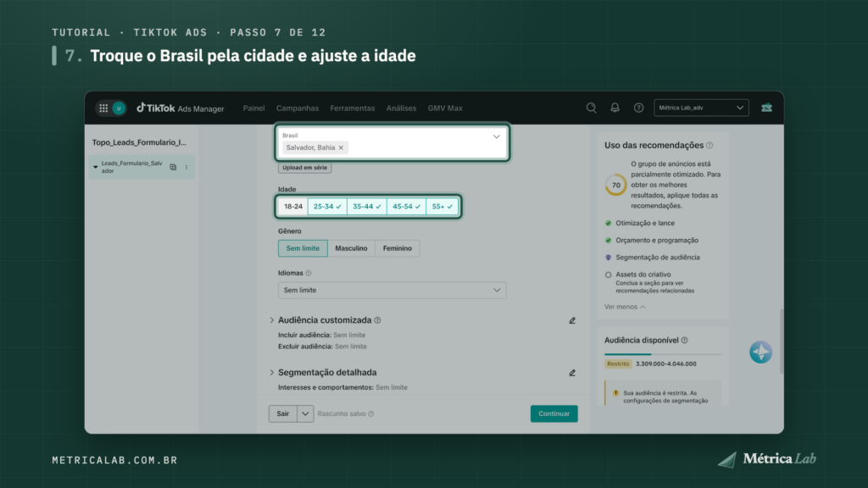The width and height of the screenshot is (868, 488).
Task: Select the 18-24 age group
Action: click(292, 207)
